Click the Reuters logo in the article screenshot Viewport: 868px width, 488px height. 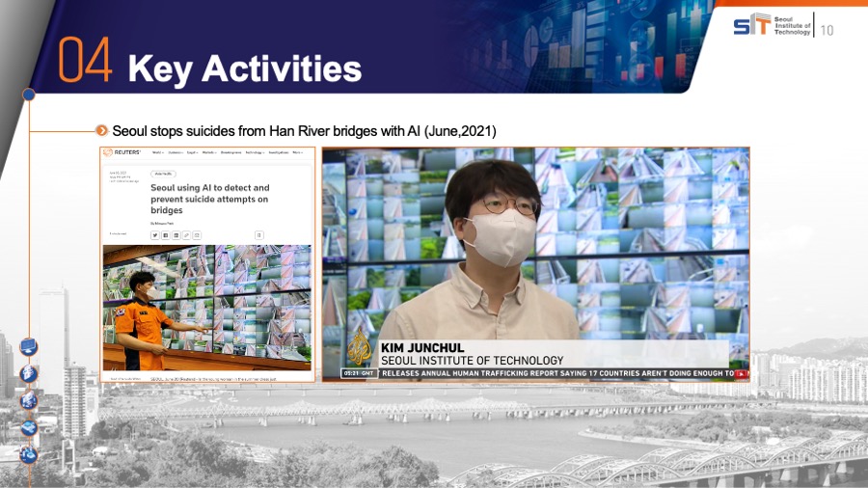pyautogui.click(x=122, y=152)
